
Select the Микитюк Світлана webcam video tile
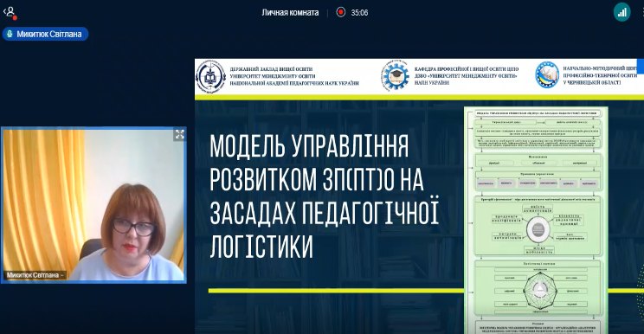pos(93,205)
